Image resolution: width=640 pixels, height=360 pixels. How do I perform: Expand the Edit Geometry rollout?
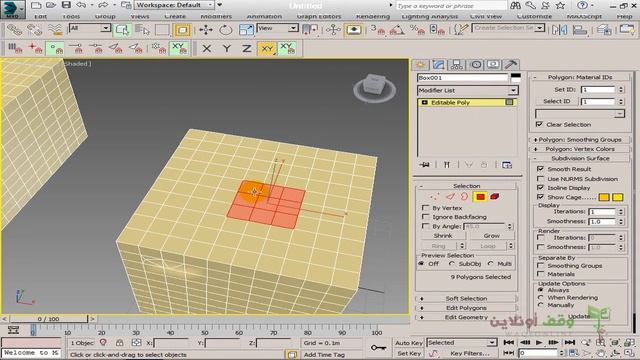466,317
